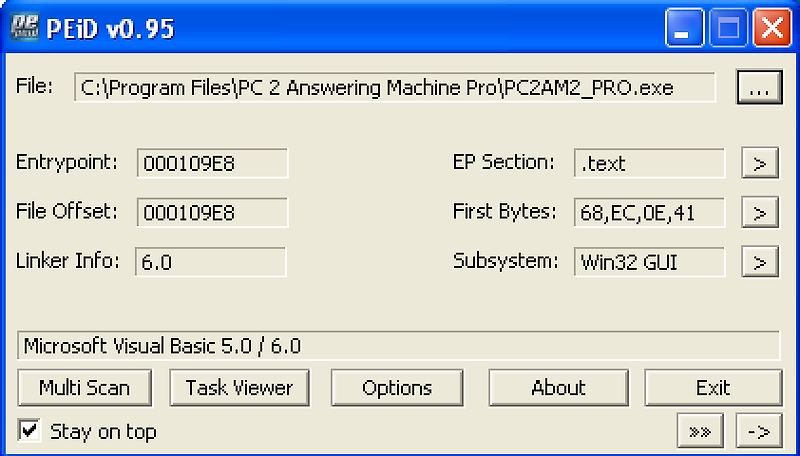The image size is (800, 456).
Task: Show the About window
Action: tap(558, 388)
